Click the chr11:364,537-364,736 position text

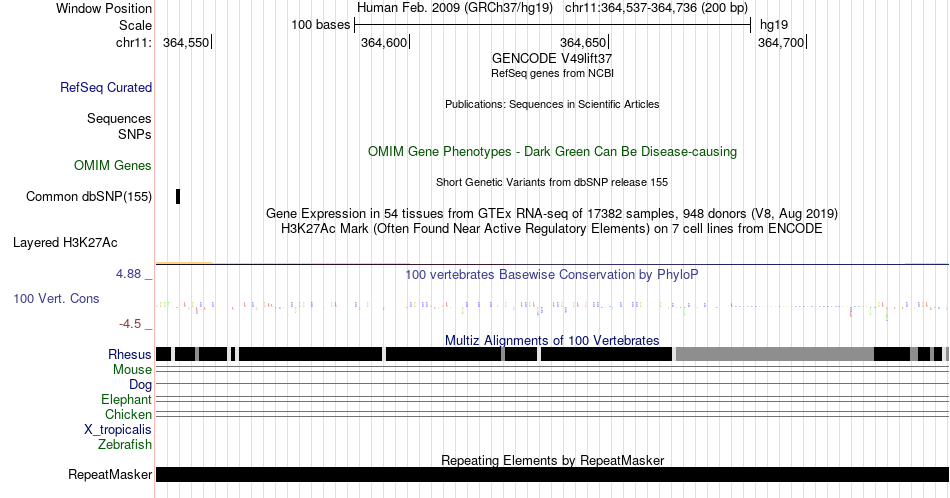tap(656, 8)
